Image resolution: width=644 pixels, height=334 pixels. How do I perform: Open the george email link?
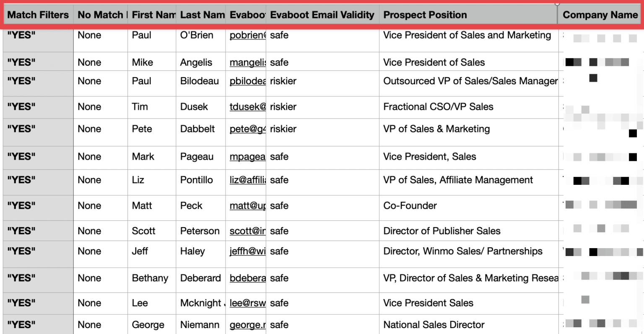click(247, 325)
